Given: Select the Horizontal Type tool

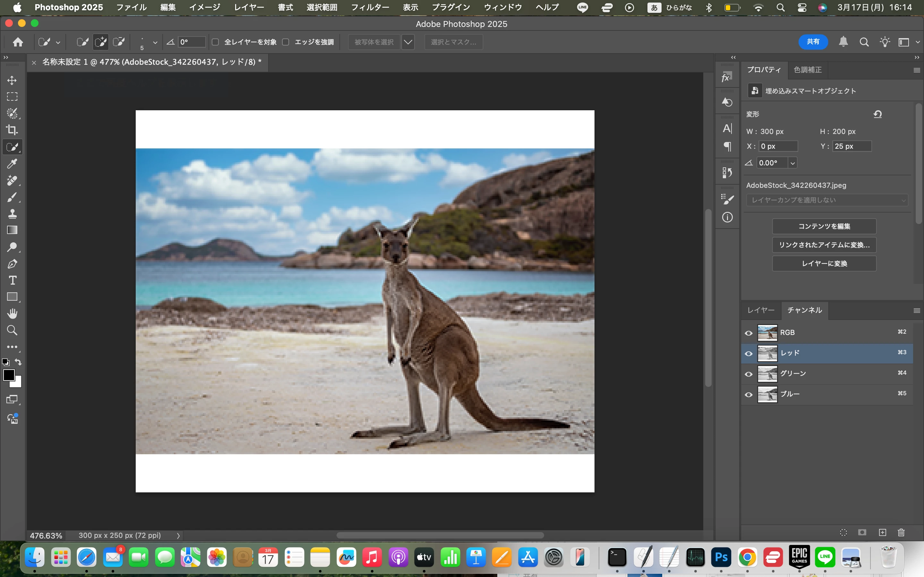Looking at the screenshot, I should pyautogui.click(x=12, y=280).
